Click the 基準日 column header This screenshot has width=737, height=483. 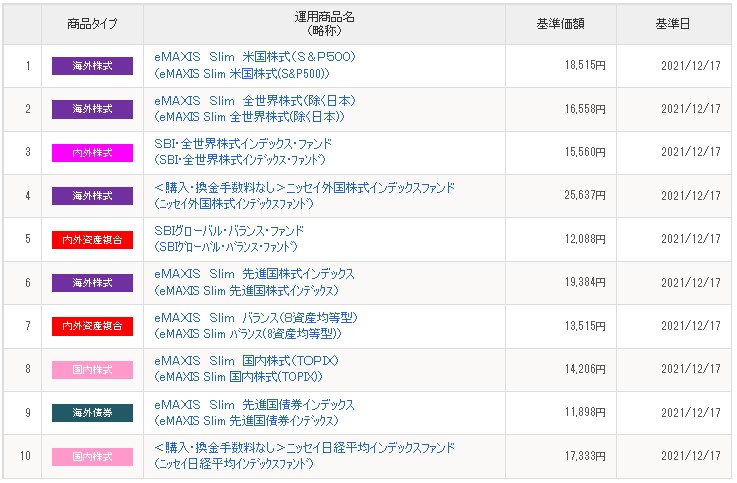coord(673,23)
